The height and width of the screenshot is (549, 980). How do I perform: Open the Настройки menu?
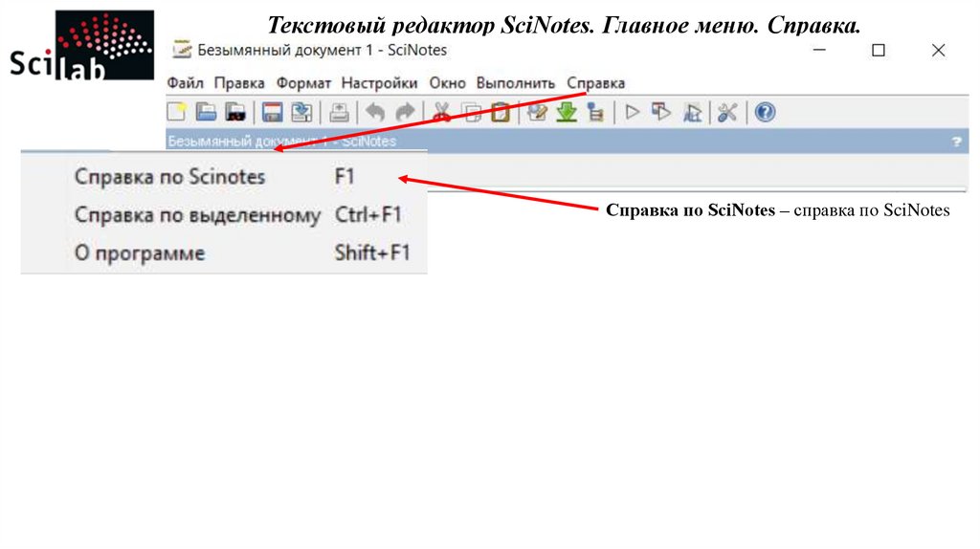379,83
